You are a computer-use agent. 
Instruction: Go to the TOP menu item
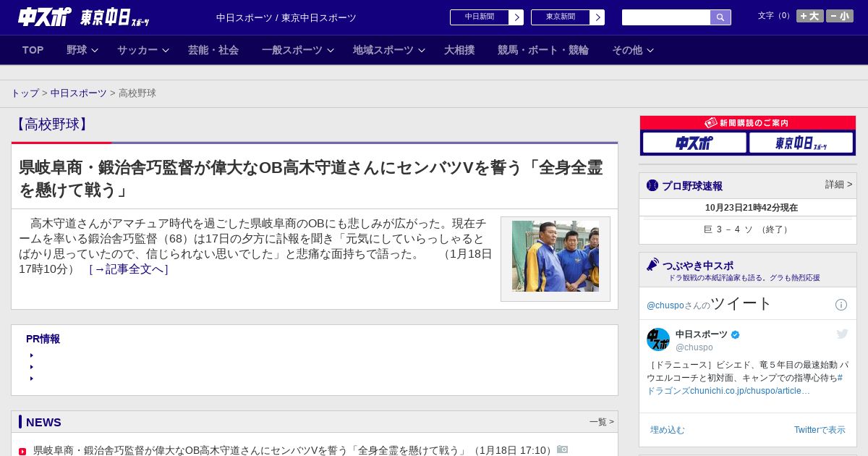point(33,50)
